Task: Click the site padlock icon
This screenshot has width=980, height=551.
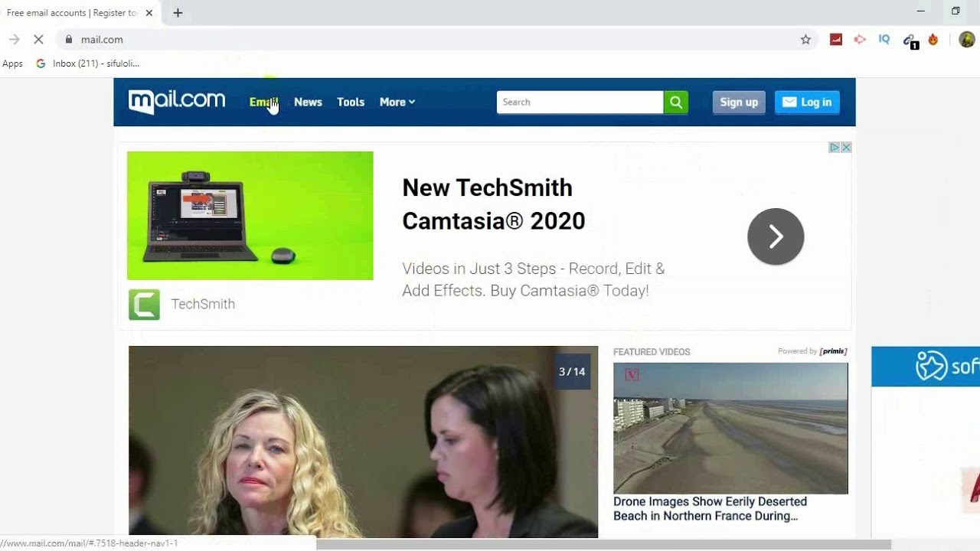Action: coord(69,40)
